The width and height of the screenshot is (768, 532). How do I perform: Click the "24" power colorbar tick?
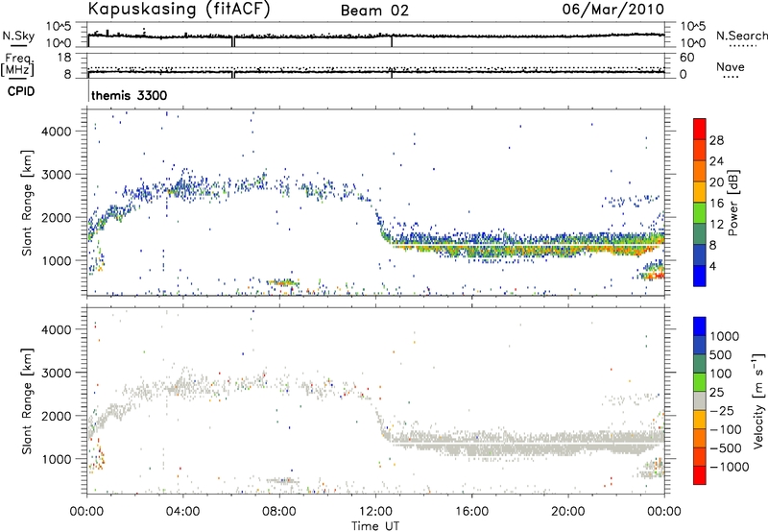click(716, 161)
